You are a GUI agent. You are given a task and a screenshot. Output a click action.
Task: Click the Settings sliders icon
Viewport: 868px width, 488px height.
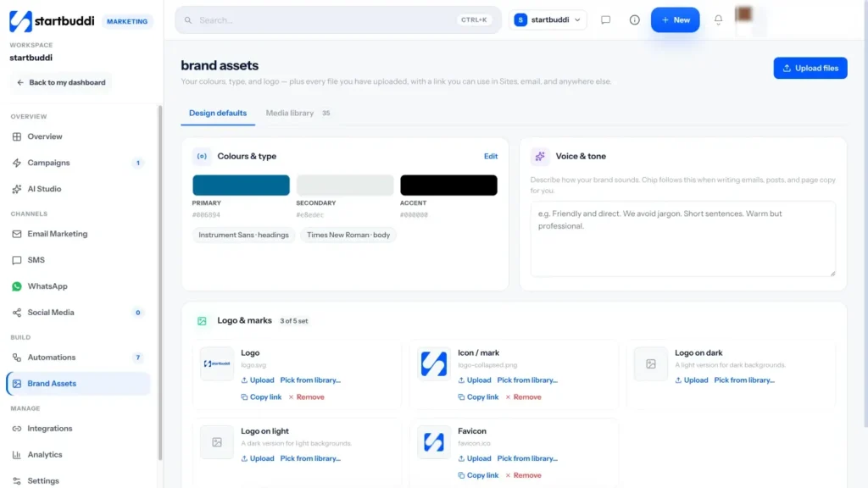[x=17, y=481]
